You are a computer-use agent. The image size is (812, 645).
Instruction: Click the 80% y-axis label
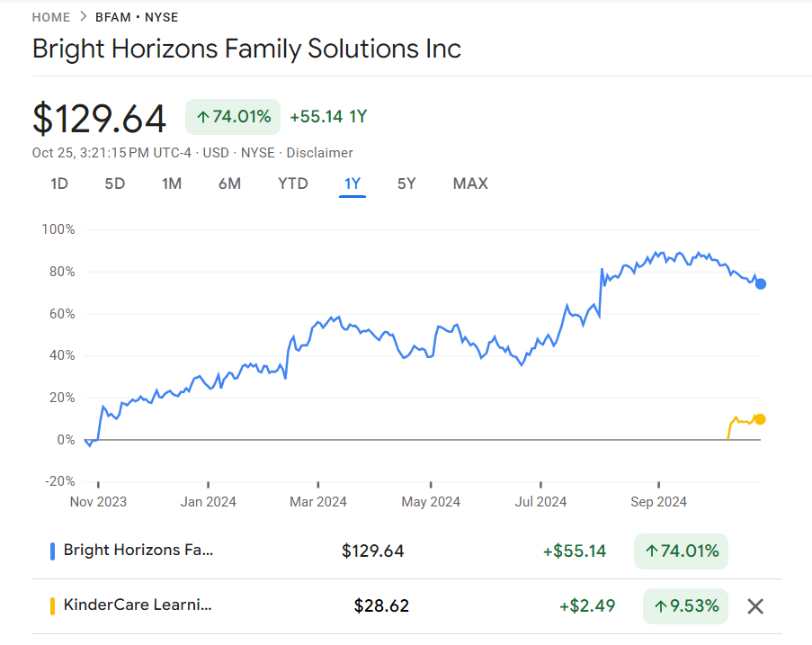[62, 272]
